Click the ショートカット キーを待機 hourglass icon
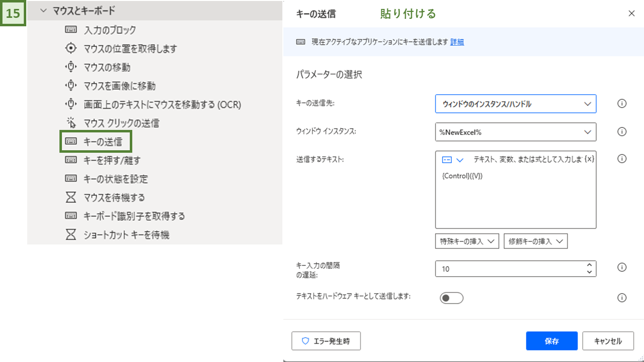This screenshot has height=362, width=644. (71, 235)
